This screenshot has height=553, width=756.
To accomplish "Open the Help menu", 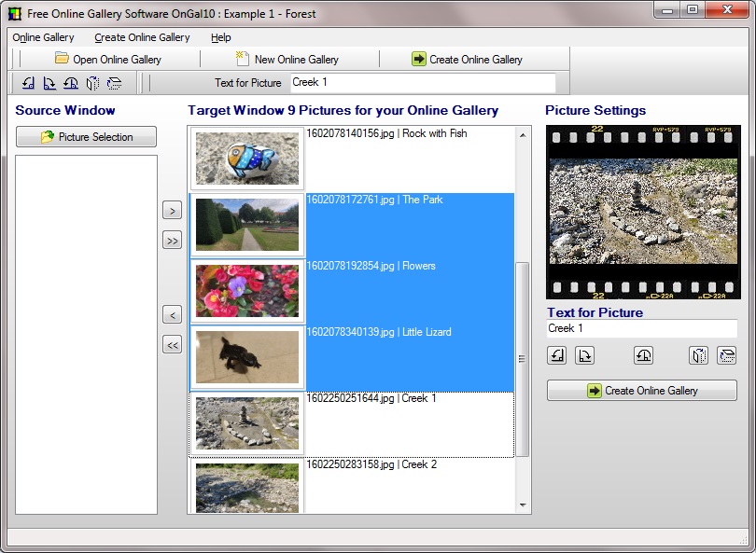I will pyautogui.click(x=221, y=37).
